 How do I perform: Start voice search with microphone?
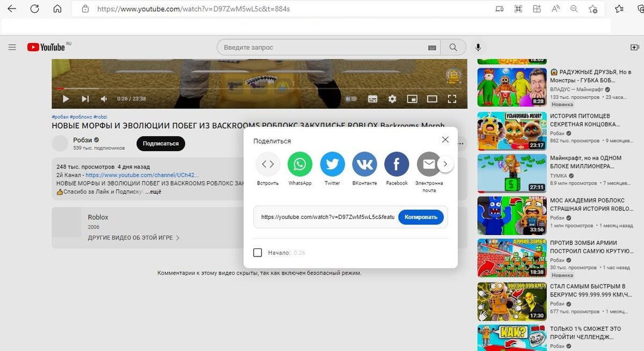[478, 47]
